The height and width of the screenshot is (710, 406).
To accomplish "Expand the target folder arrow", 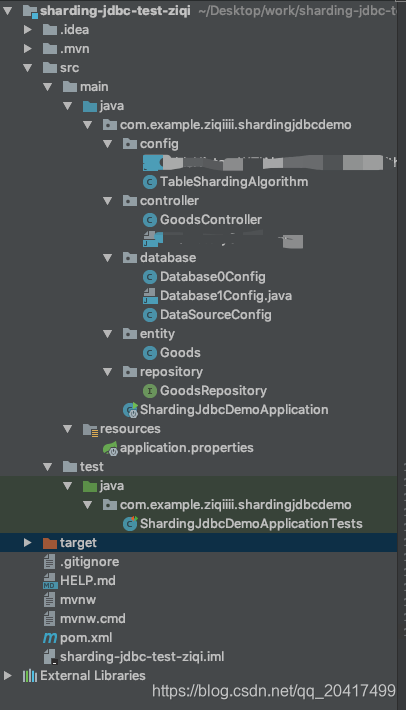I will pyautogui.click(x=28, y=542).
